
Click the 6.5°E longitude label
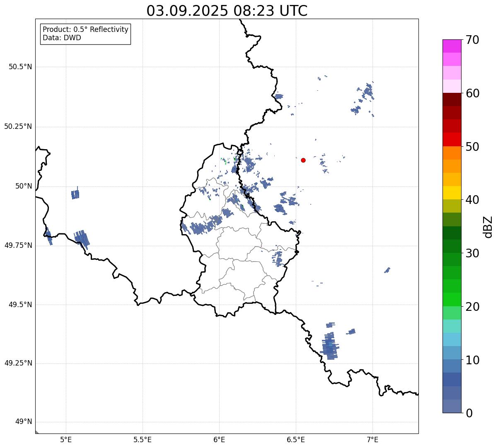click(296, 439)
